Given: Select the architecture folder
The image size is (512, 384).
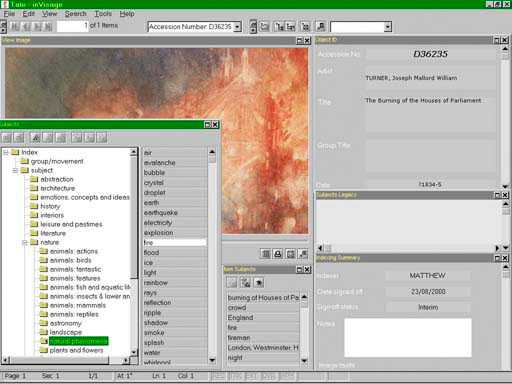Looking at the screenshot, I should pyautogui.click(x=57, y=188).
